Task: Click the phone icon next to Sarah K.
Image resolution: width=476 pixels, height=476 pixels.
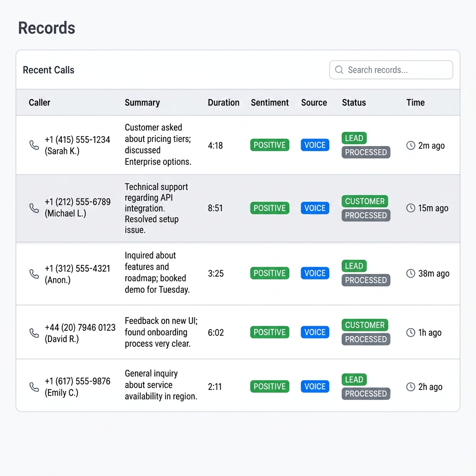Action: click(33, 145)
